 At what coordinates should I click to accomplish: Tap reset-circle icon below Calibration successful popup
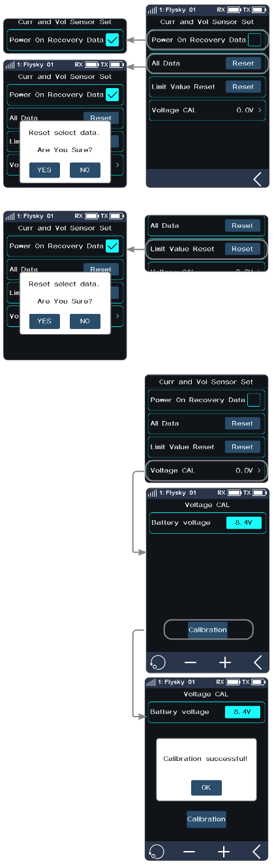click(156, 852)
